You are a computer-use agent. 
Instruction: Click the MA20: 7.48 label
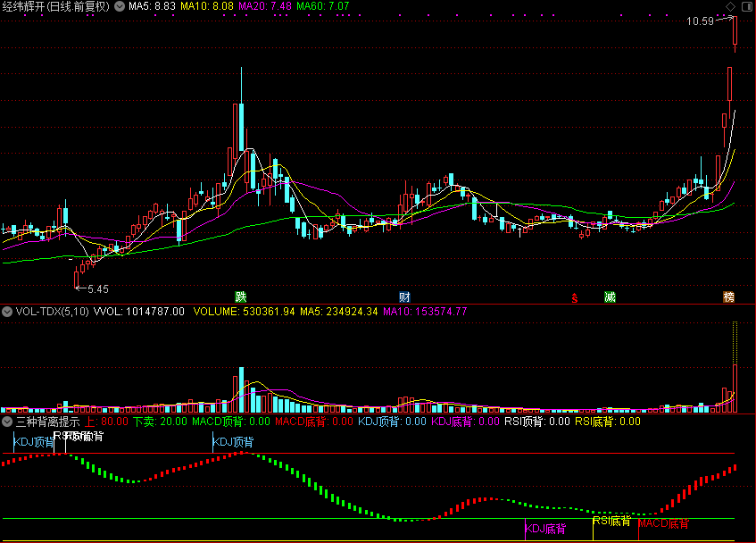point(265,6)
